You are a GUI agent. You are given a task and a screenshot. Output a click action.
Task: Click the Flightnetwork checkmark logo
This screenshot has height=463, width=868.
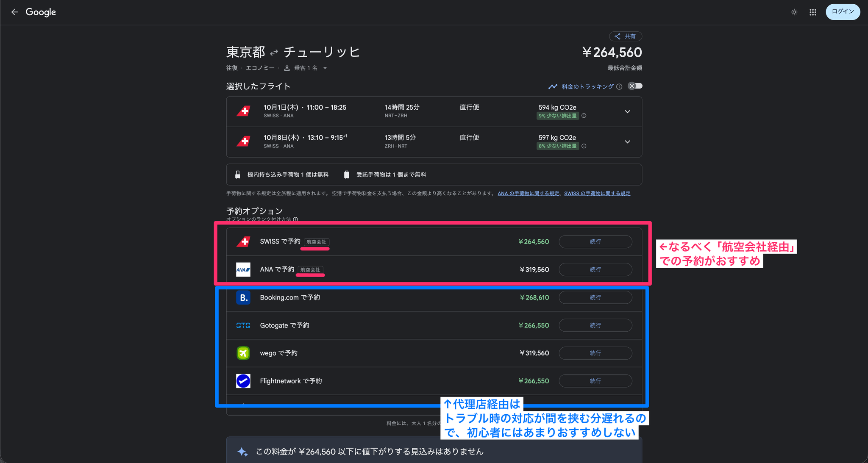tap(243, 381)
